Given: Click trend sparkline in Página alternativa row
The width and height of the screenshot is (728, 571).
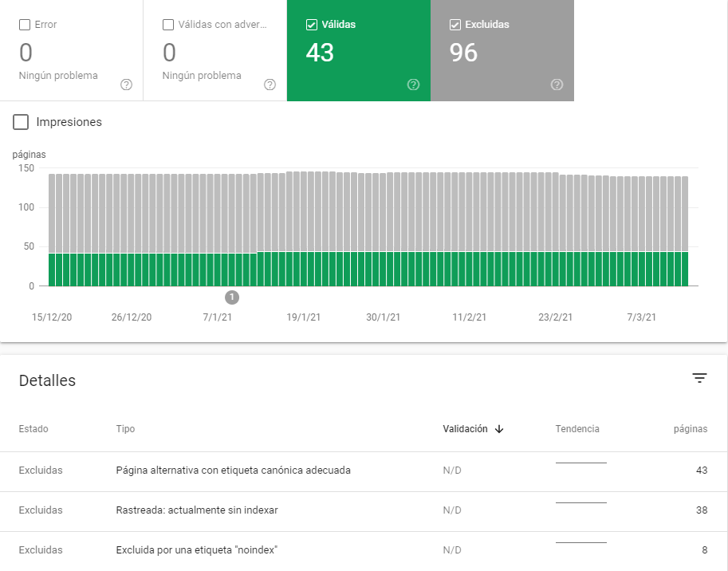Looking at the screenshot, I should [580, 463].
